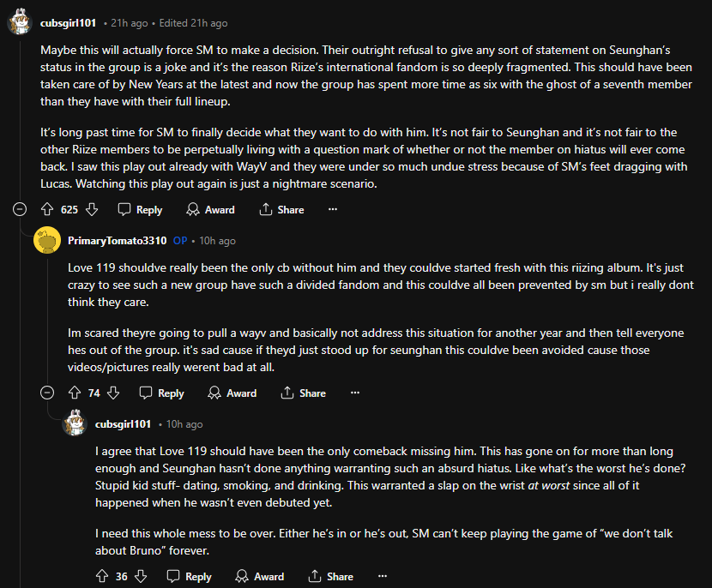Collapse PrimaryTomato3310's reply thread
Screen dimensions: 712x588
pyautogui.click(x=48, y=393)
